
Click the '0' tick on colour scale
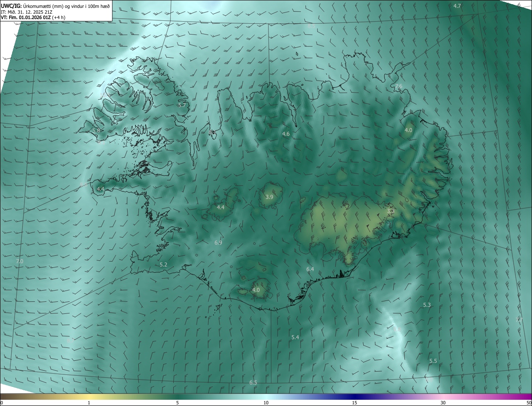[1, 403]
